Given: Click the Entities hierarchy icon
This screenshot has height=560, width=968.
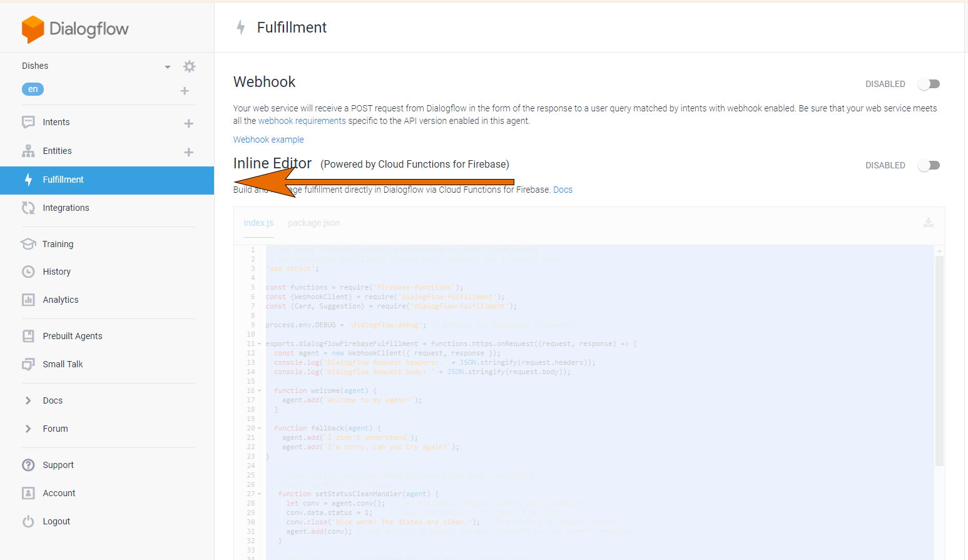Looking at the screenshot, I should [x=28, y=151].
